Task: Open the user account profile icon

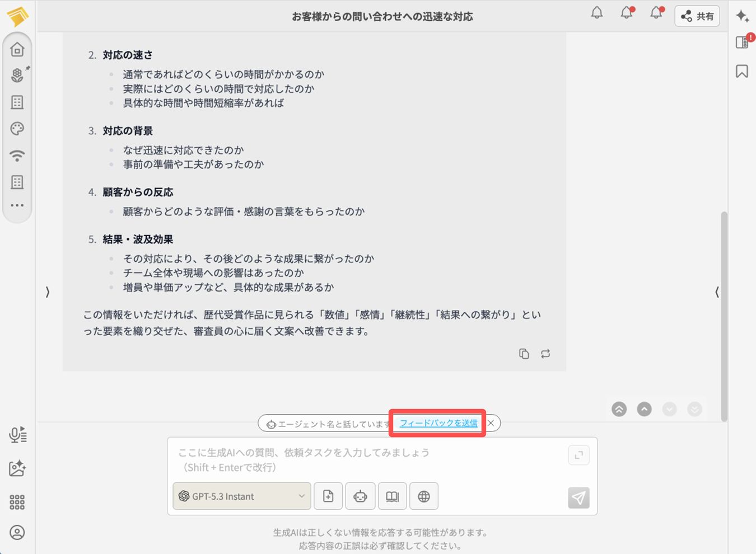Action: pos(17,532)
